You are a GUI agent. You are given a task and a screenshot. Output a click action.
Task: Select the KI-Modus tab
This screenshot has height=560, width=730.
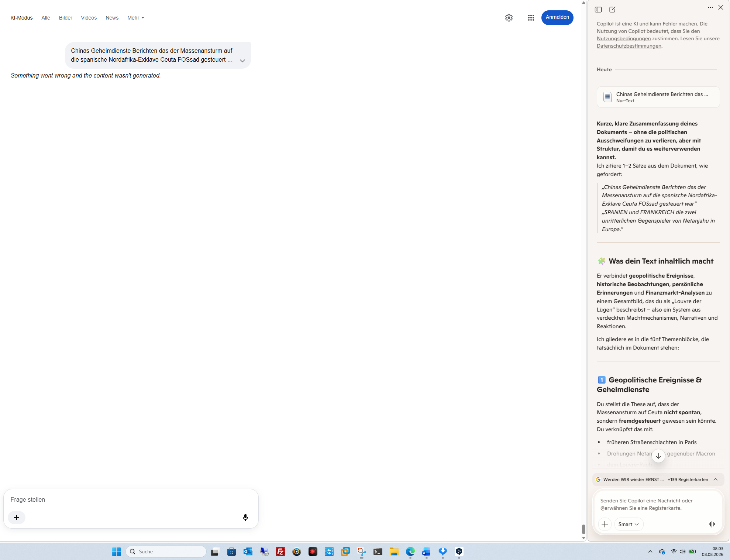click(x=21, y=18)
